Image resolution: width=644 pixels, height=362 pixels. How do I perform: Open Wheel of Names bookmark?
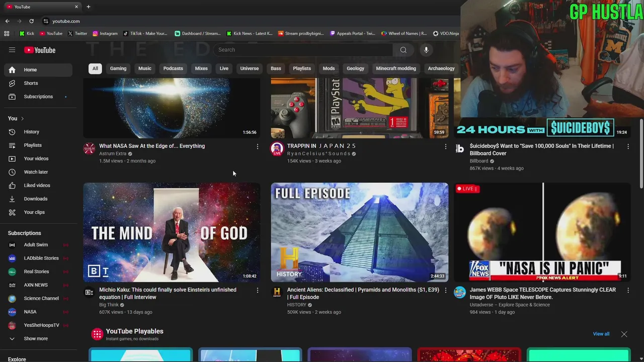(404, 34)
